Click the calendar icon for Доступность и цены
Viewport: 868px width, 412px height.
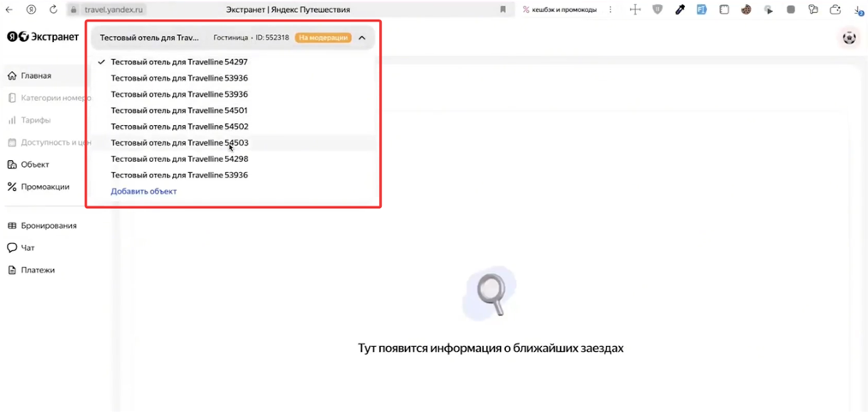tap(12, 142)
